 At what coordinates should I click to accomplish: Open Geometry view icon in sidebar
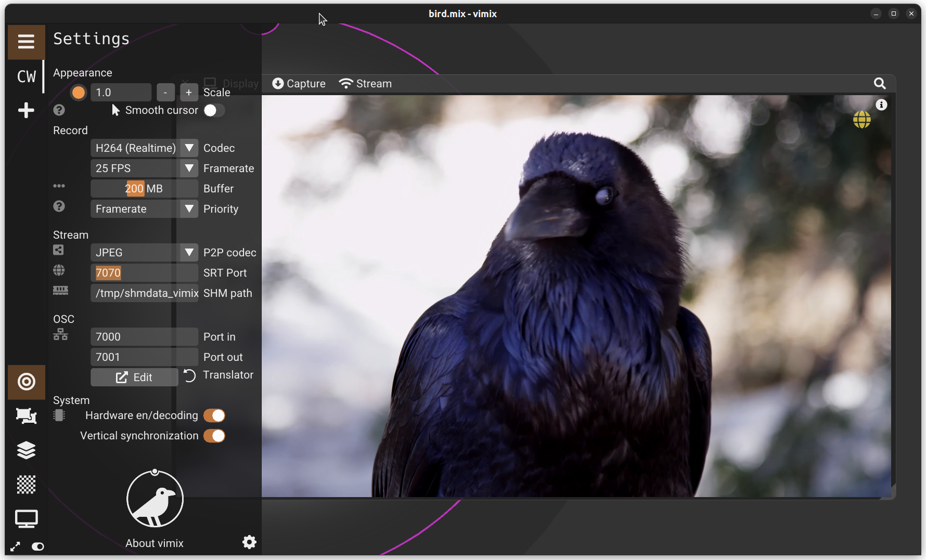click(x=26, y=415)
